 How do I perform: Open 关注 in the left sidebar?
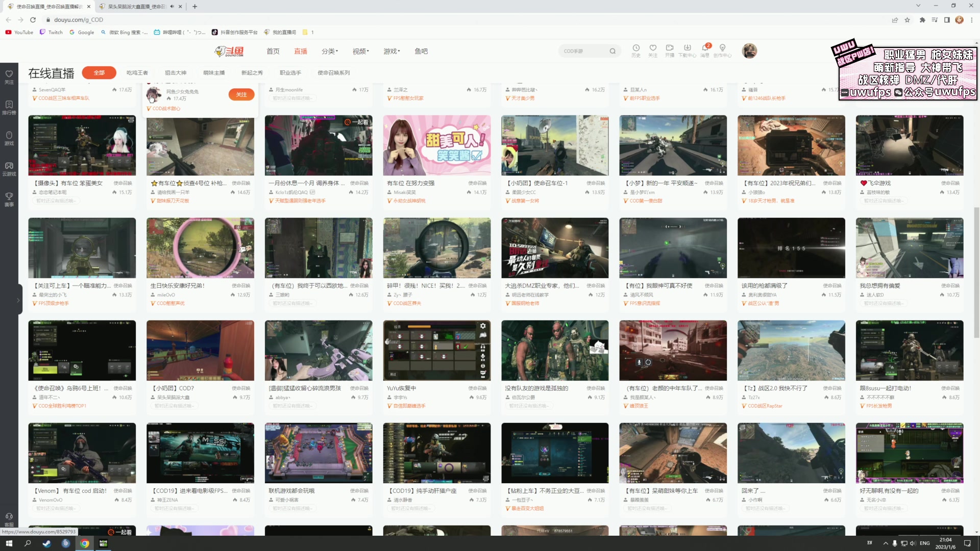9,77
